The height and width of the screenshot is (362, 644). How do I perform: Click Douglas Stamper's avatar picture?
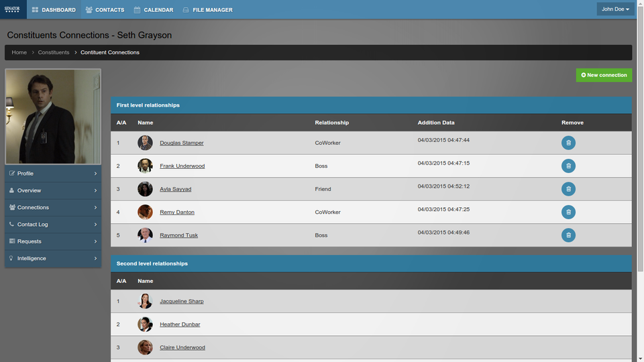pos(145,143)
